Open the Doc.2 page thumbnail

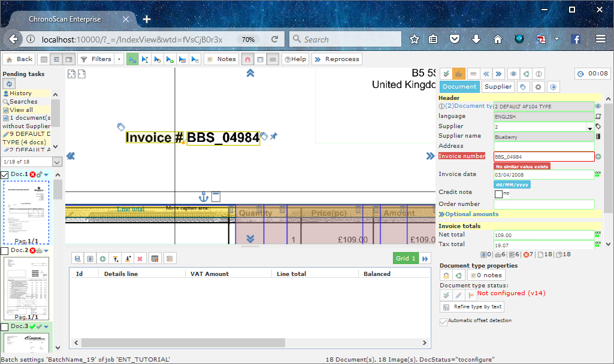click(26, 288)
